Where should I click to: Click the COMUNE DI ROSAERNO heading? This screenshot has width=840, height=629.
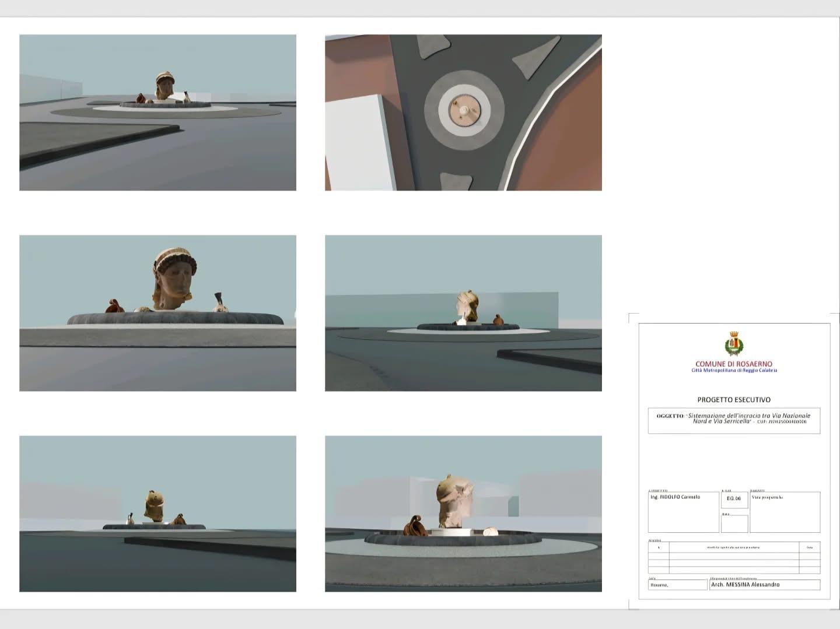tap(733, 364)
